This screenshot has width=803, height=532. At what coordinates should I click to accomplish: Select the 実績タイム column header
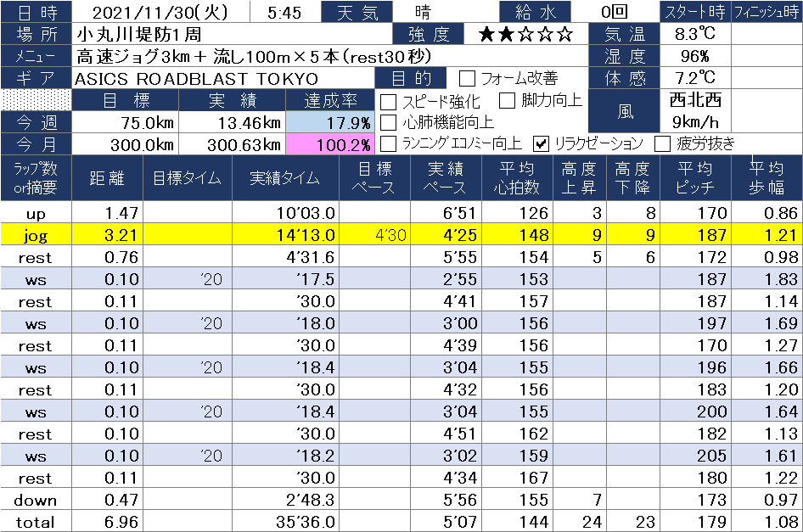(x=285, y=177)
